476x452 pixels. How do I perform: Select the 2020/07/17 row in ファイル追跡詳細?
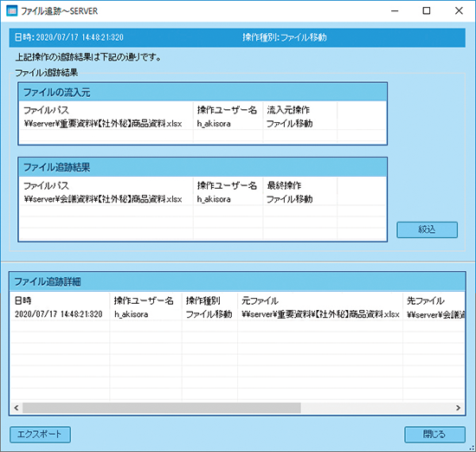[x=237, y=314]
